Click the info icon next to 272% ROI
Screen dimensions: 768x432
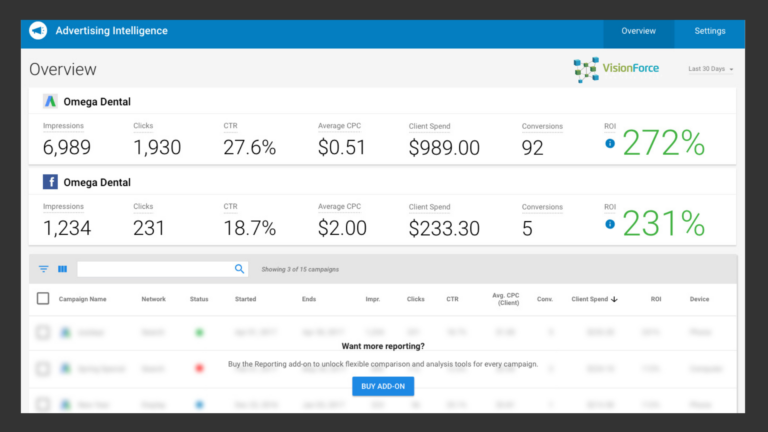[610, 144]
